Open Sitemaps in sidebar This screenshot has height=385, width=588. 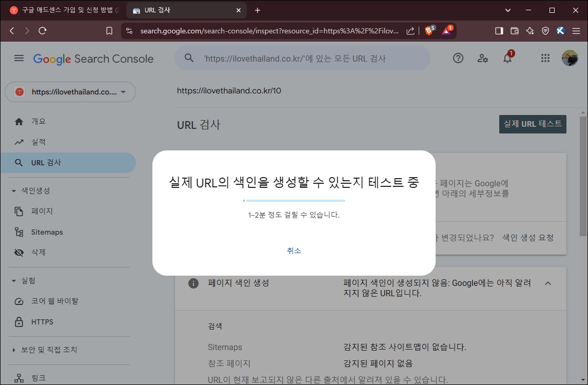coord(68,232)
